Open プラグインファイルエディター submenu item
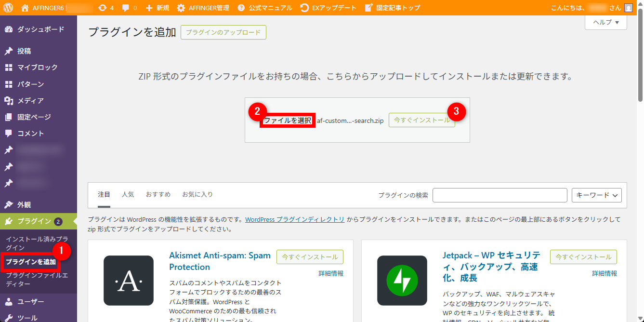This screenshot has height=322, width=644. (37, 280)
